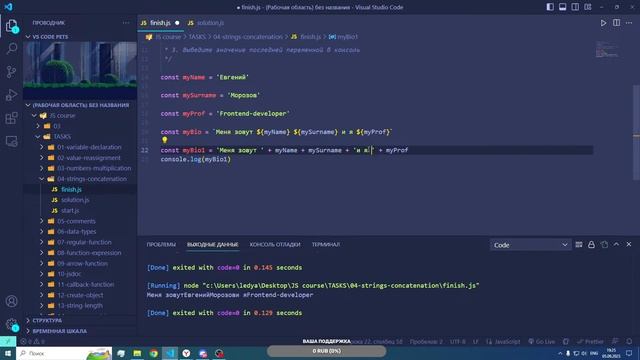Open Yandex browser from the taskbar
The height and width of the screenshot is (360, 640).
click(x=186, y=353)
